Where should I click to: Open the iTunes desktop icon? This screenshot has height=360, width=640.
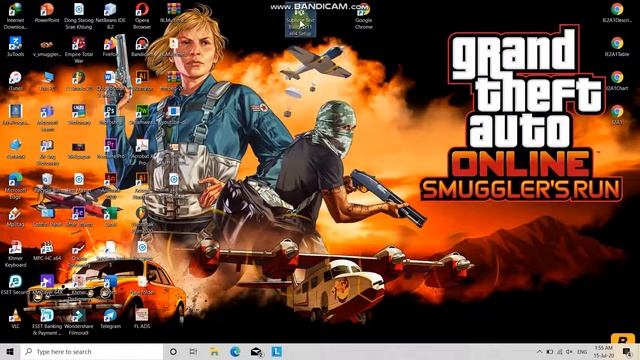point(15,80)
